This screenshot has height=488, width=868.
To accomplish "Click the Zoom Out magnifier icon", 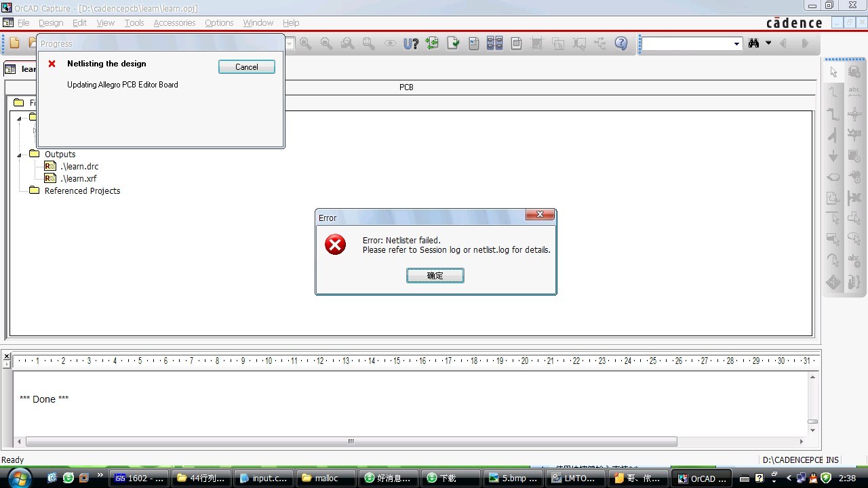I will click(x=327, y=43).
